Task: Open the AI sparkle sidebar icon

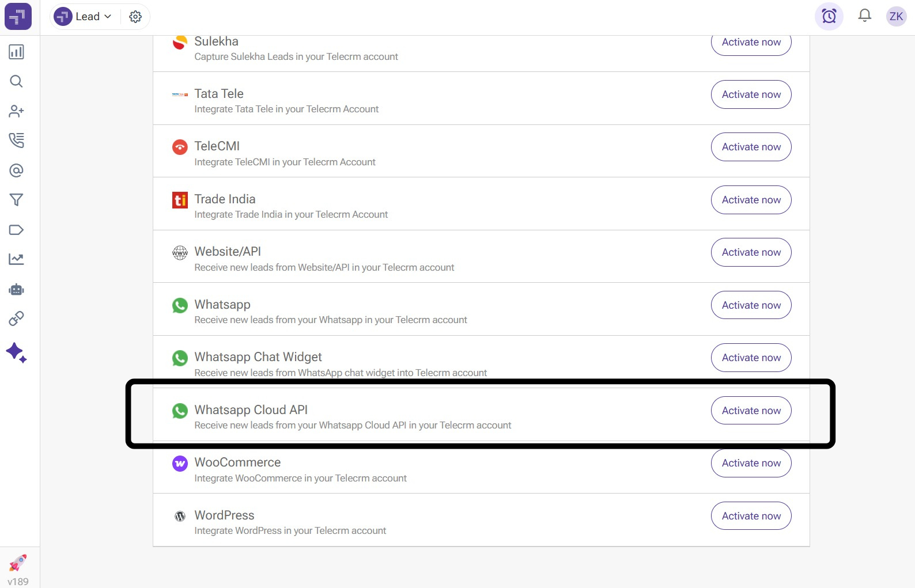Action: click(x=16, y=352)
